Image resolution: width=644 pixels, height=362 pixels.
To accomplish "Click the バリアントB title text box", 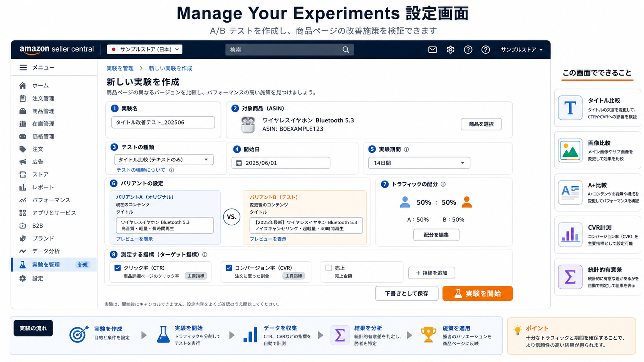I will (x=306, y=225).
